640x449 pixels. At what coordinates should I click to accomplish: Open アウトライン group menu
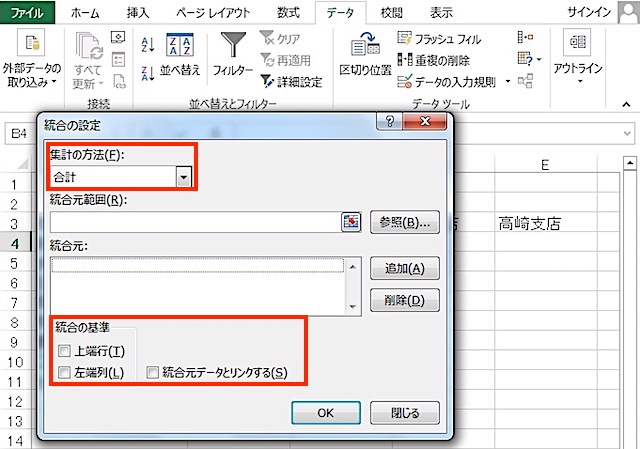click(578, 57)
